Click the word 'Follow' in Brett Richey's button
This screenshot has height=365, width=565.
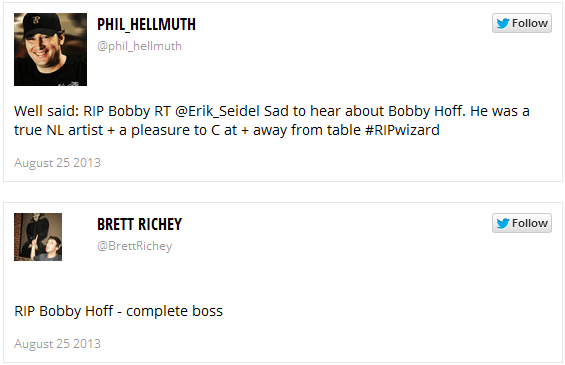point(530,223)
